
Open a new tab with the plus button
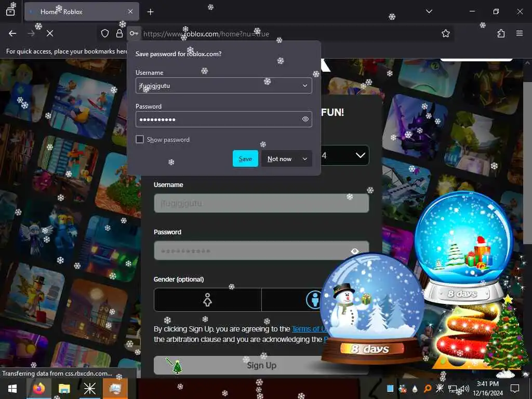[150, 12]
